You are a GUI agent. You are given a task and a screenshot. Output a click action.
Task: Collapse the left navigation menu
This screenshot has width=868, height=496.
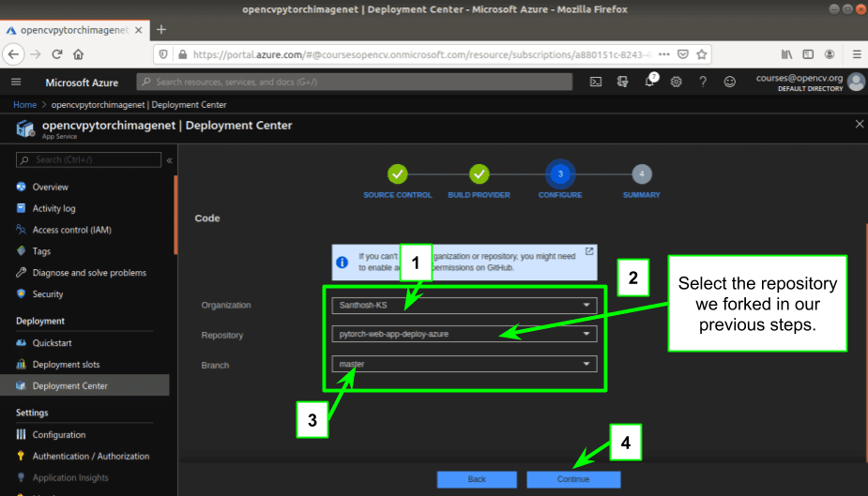pos(170,160)
